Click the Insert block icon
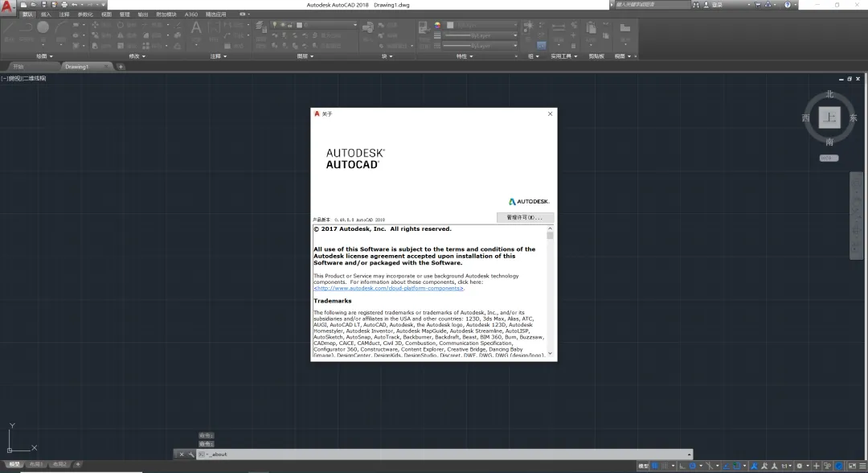 (367, 27)
